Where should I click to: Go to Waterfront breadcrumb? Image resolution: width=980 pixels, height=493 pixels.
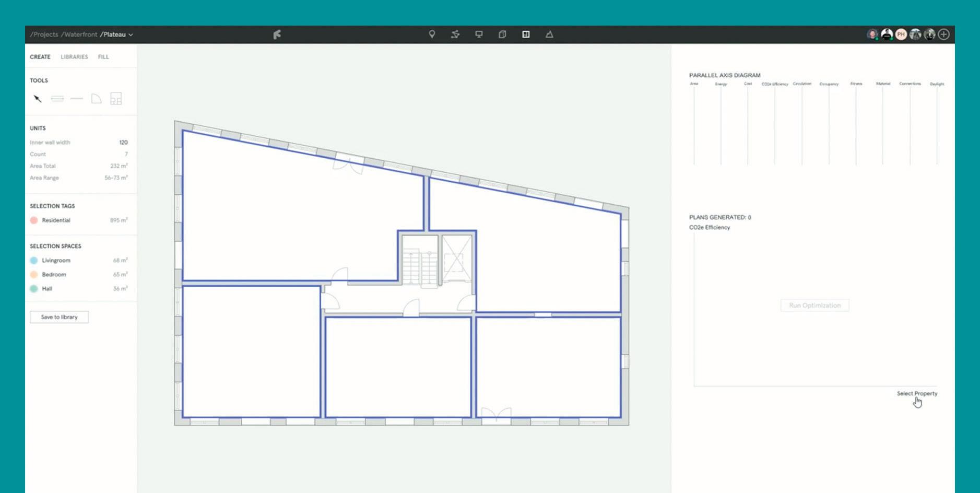point(79,34)
